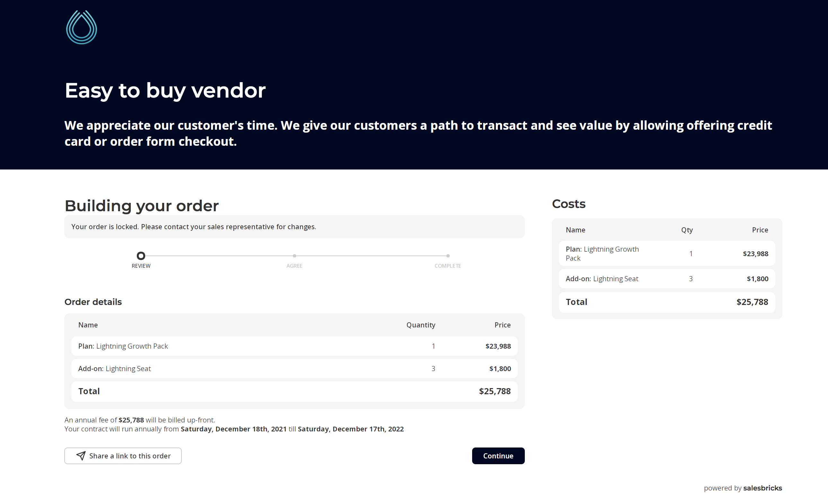Select the AGREE step label
The height and width of the screenshot is (504, 828).
(x=295, y=265)
